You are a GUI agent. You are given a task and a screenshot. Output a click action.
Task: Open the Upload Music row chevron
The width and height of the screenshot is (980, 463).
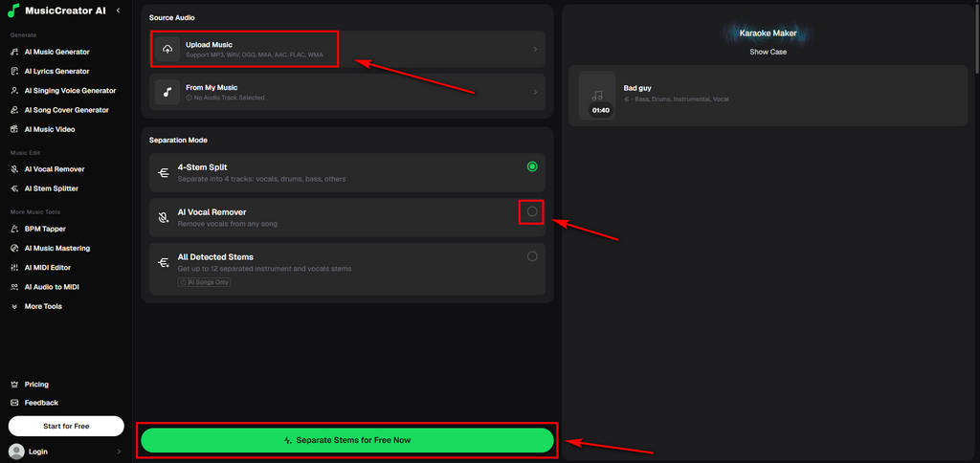point(535,50)
